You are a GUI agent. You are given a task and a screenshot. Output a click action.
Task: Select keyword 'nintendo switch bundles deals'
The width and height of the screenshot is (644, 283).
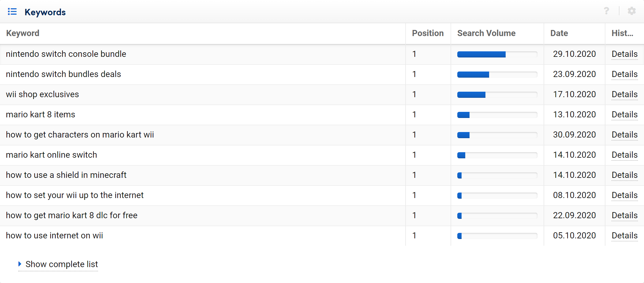(63, 74)
